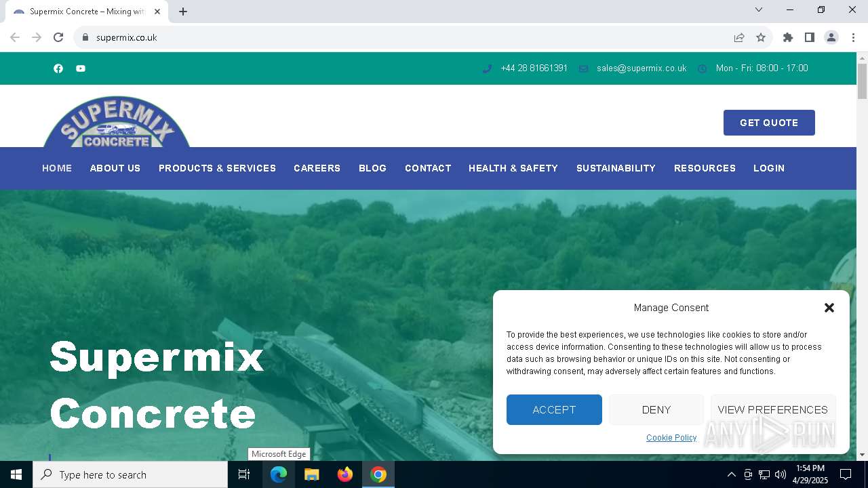The height and width of the screenshot is (488, 868).
Task: Click the Mon - Fri: 08:00 - 17:00 text
Action: (x=762, y=68)
